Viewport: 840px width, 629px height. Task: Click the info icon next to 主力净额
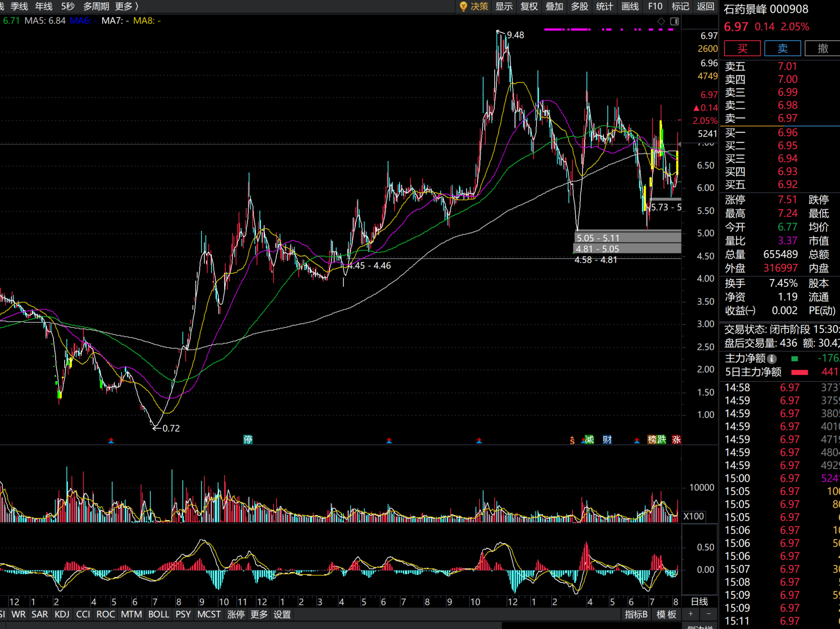773,359
